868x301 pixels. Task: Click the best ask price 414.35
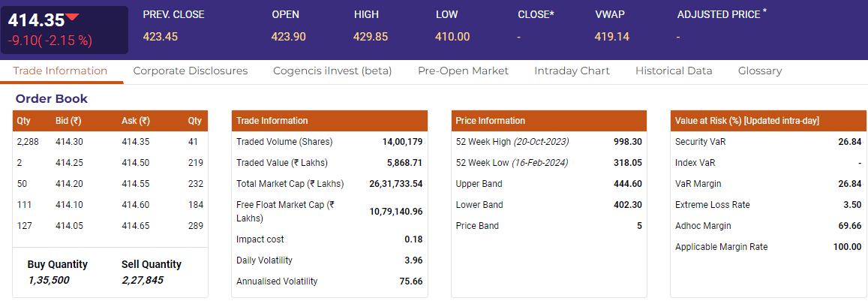point(135,141)
